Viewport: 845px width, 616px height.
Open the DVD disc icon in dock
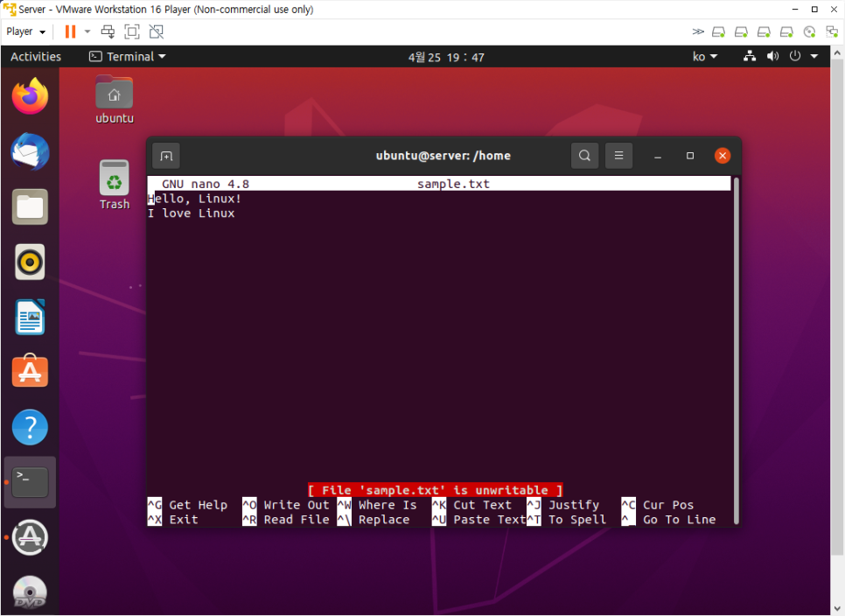(x=30, y=593)
